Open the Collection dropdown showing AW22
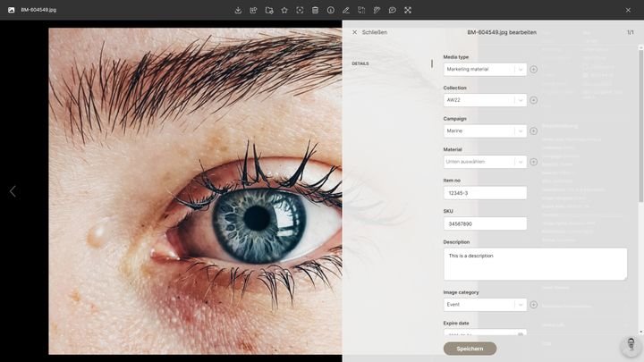Viewport: 644px width, 362px height. [485, 100]
